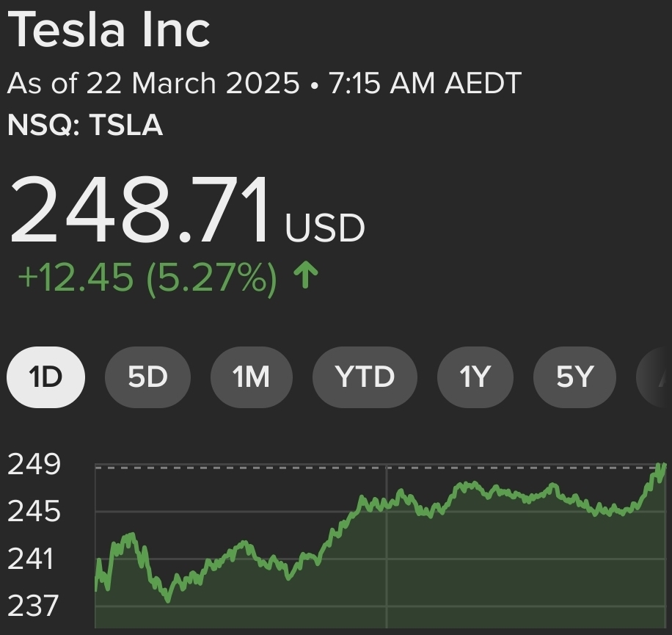Click the NSQ: TSLA ticker symbol

(85, 126)
